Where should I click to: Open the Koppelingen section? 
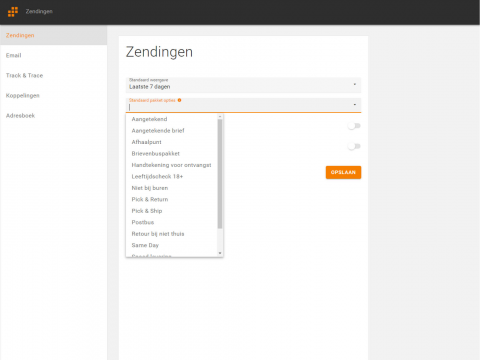53,95
